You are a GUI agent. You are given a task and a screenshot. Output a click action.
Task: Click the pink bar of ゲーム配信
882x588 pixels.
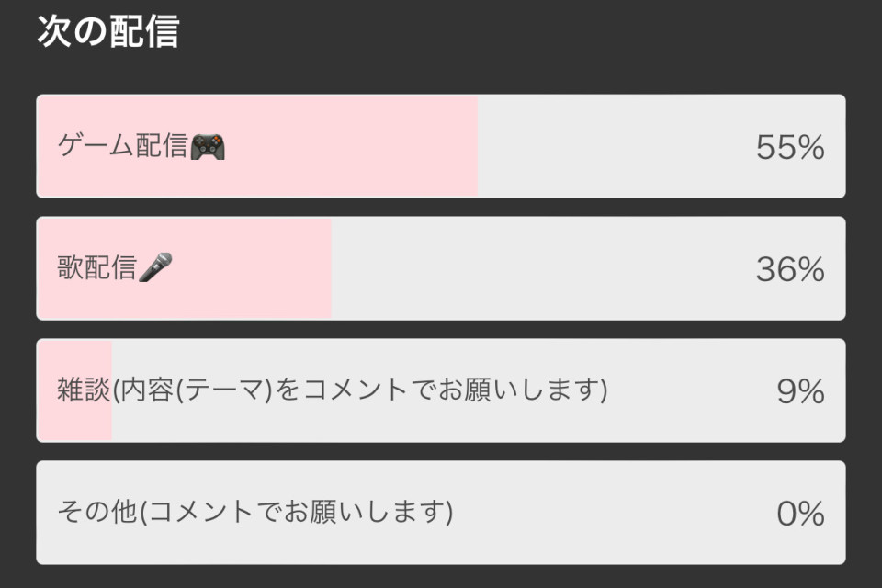257,146
